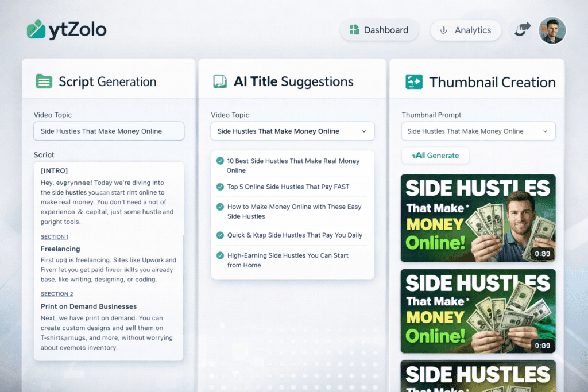Click the Dashboard grid icon
Image resolution: width=588 pixels, height=392 pixels.
tap(354, 30)
